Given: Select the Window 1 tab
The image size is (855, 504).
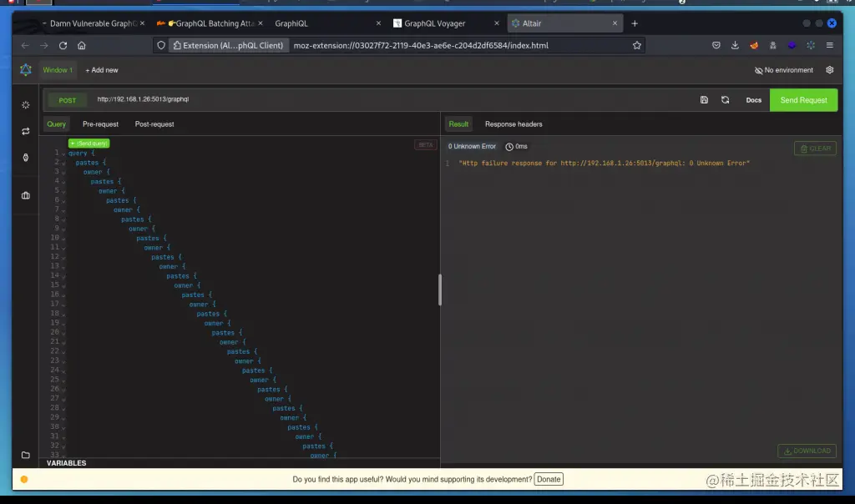Looking at the screenshot, I should pos(58,70).
